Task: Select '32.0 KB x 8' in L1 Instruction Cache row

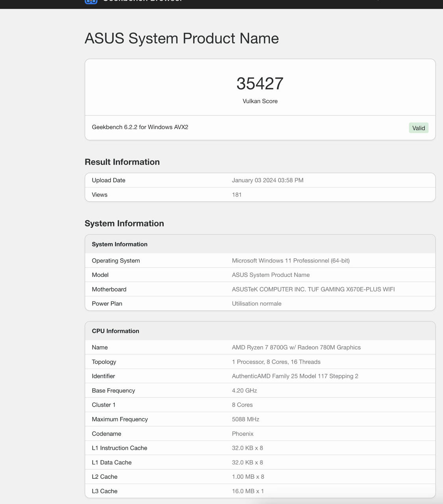Action: pyautogui.click(x=247, y=448)
